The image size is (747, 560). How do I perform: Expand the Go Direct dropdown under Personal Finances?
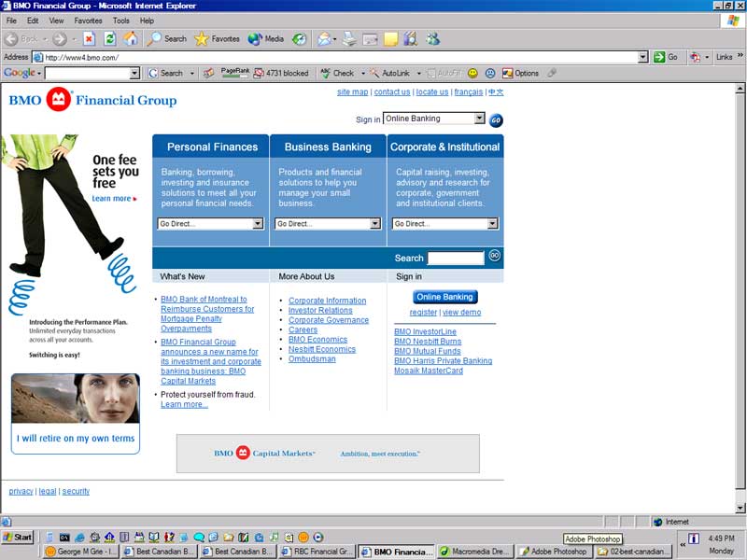258,224
